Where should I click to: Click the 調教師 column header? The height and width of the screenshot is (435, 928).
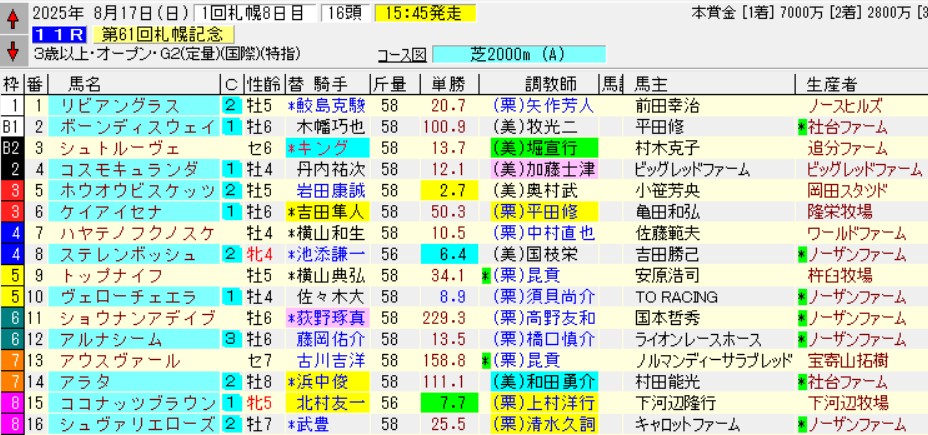pos(539,83)
